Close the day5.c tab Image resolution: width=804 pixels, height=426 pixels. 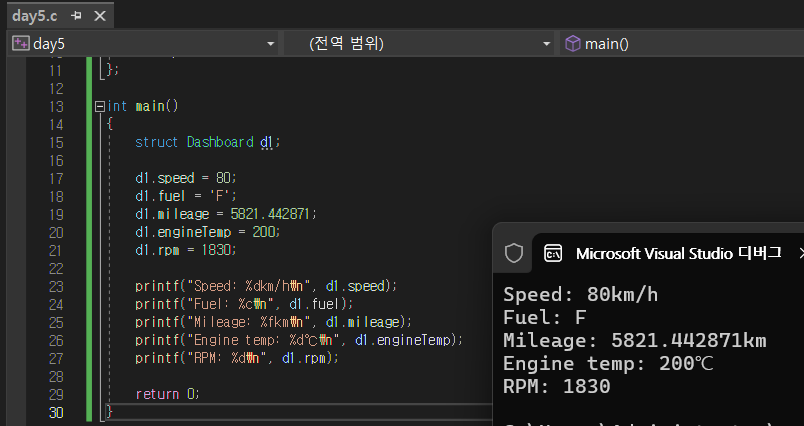[100, 16]
